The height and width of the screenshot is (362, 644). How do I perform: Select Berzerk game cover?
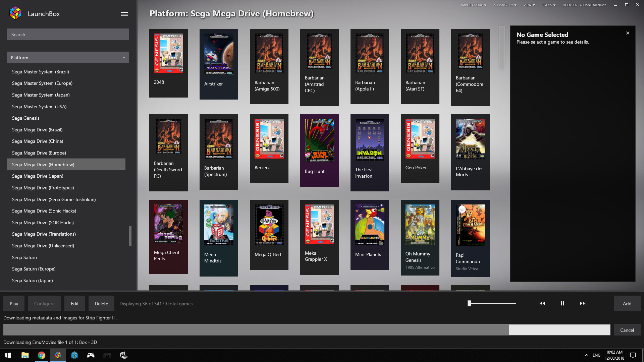269,139
